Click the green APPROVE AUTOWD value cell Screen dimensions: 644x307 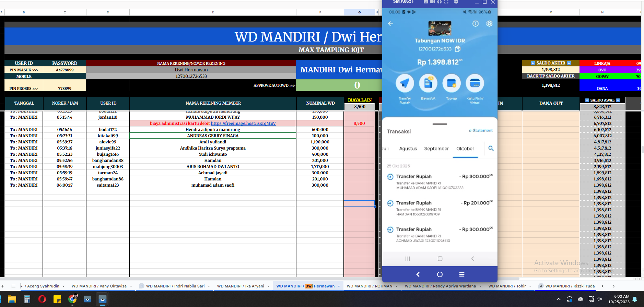pyautogui.click(x=339, y=85)
